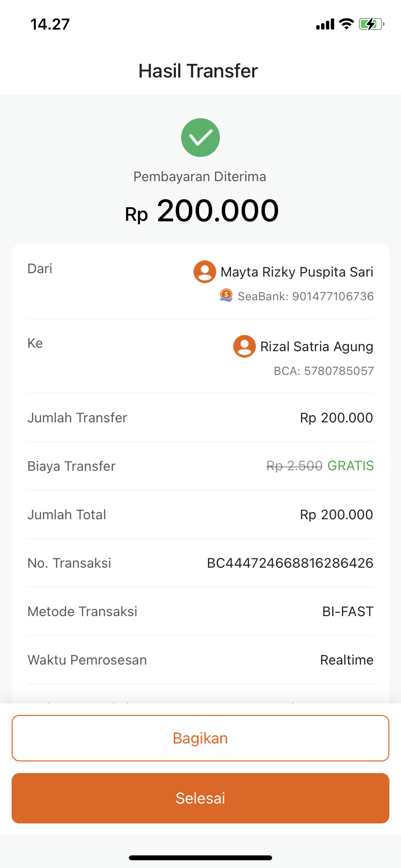Screen dimensions: 401x868
Task: Tap the battery charging icon
Action: point(371,24)
